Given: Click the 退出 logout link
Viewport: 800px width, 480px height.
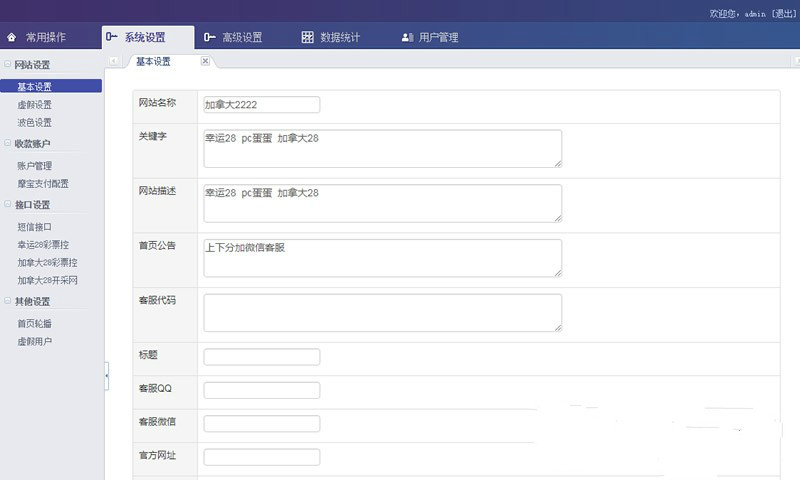Looking at the screenshot, I should click(x=784, y=14).
